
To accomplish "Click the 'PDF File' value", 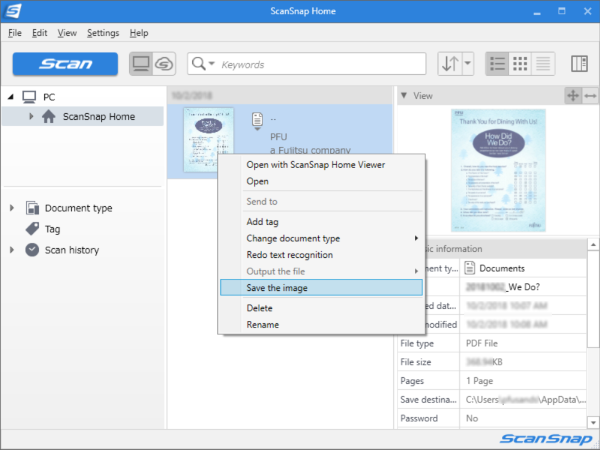I will tap(481, 343).
